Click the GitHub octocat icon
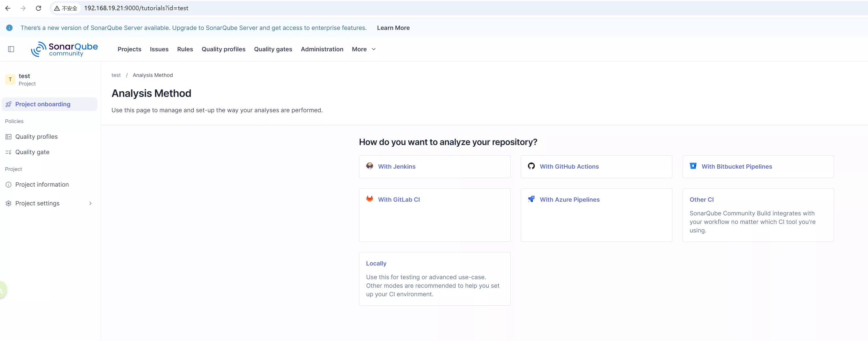Screen dimensions: 868x341 [x=531, y=166]
